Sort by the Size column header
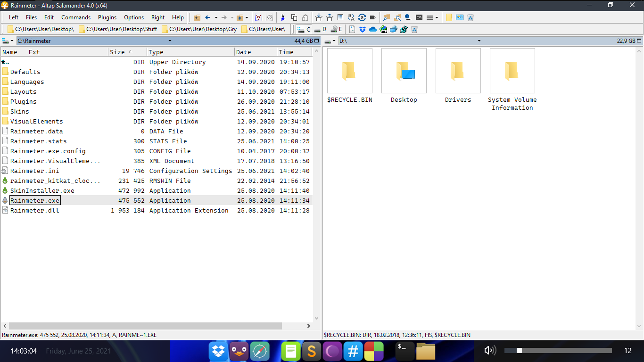This screenshot has width=644, height=362. [127, 52]
